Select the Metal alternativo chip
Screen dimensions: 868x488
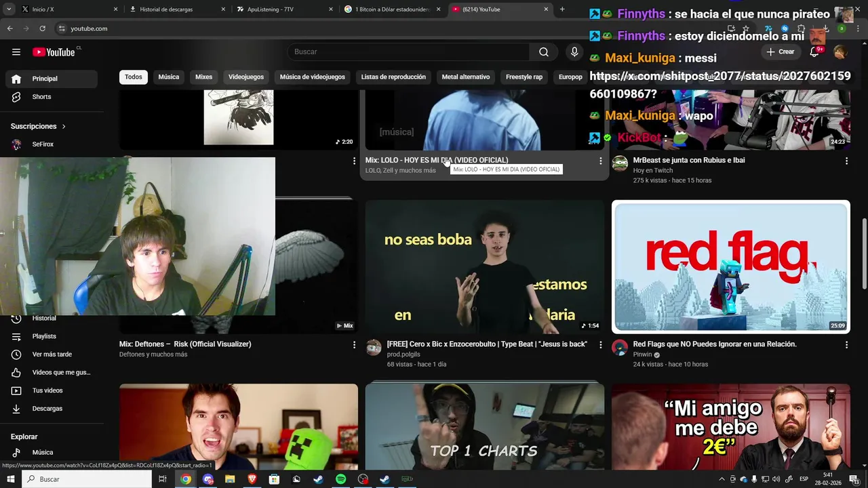(466, 77)
